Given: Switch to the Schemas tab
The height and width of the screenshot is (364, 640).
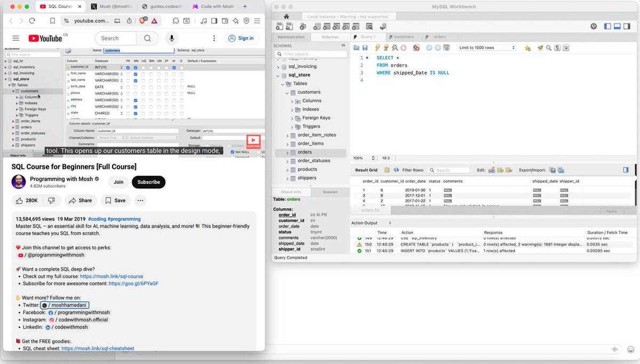Looking at the screenshot, I should [x=330, y=37].
